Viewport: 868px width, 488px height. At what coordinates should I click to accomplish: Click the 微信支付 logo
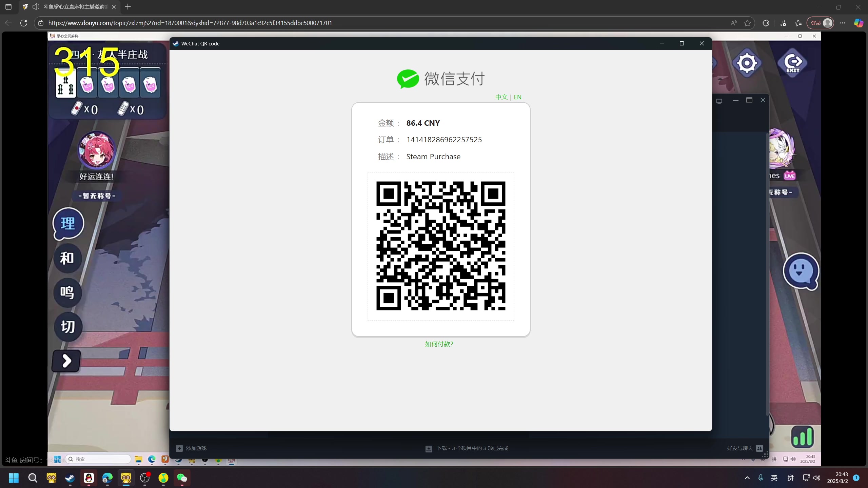coord(441,79)
